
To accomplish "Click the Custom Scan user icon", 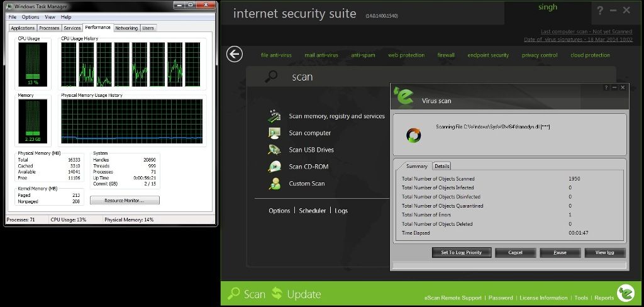I will point(274,183).
